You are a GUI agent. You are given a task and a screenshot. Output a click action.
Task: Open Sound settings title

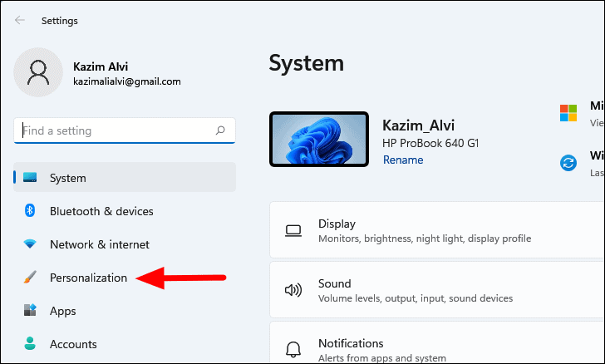click(x=335, y=283)
